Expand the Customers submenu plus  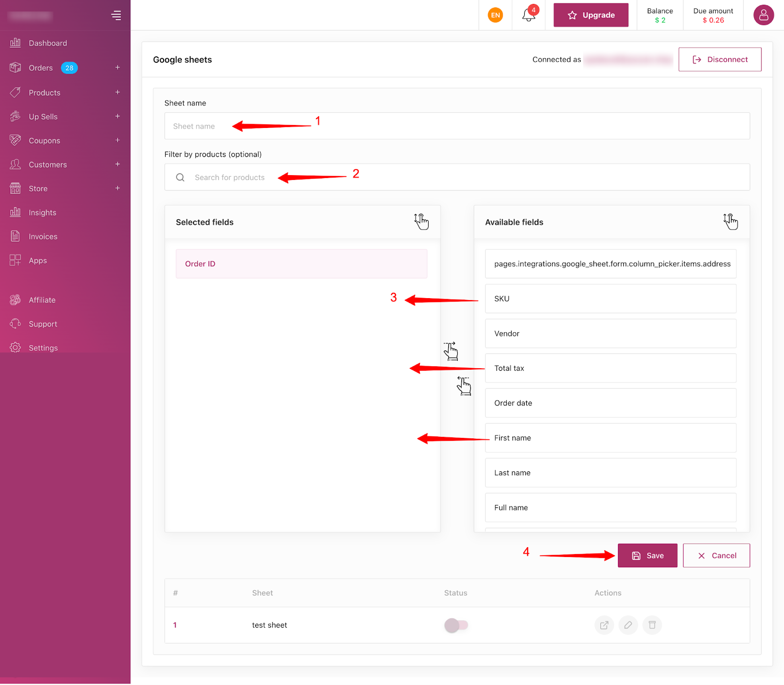tap(118, 164)
